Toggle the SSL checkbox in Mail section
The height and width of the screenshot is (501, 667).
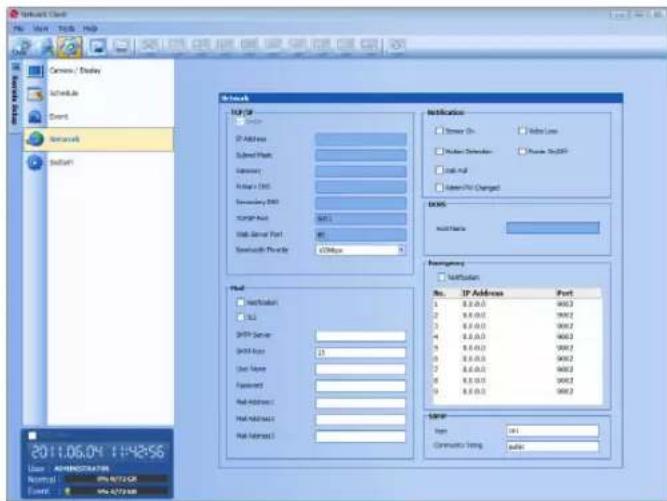[240, 317]
